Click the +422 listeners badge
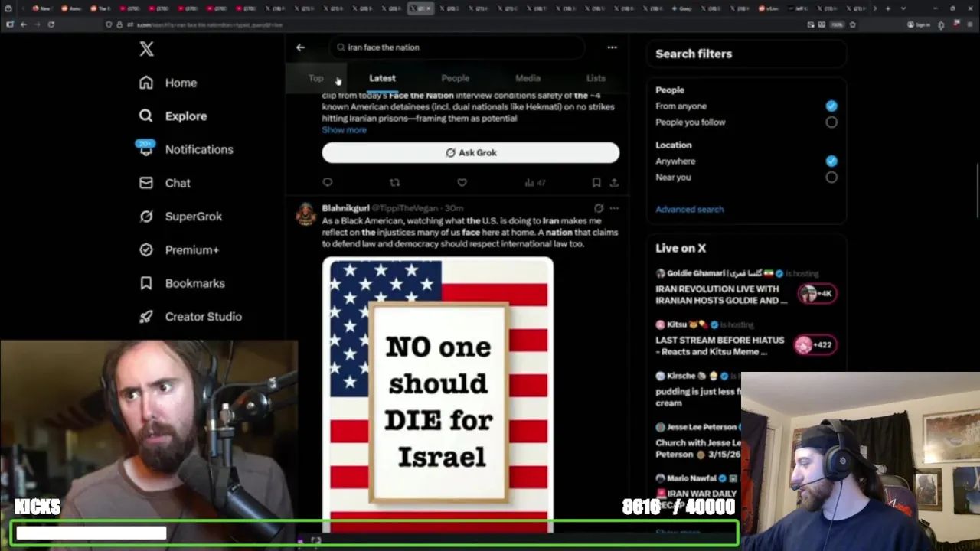980x551 pixels. click(814, 345)
